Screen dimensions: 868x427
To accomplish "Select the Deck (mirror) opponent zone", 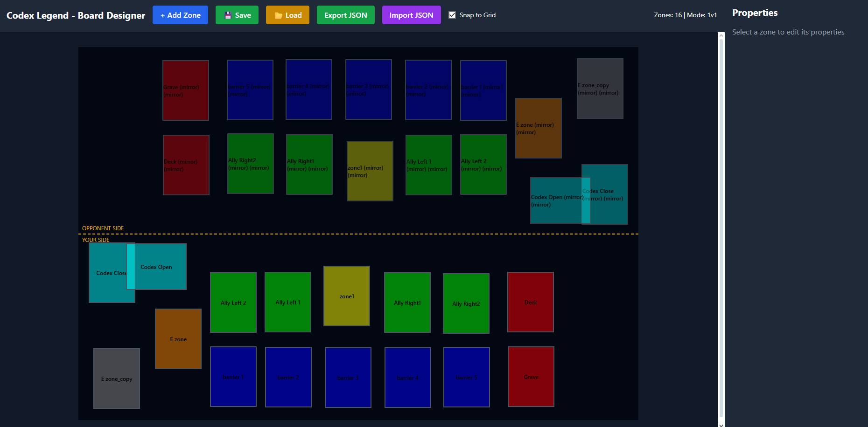I will tap(186, 165).
